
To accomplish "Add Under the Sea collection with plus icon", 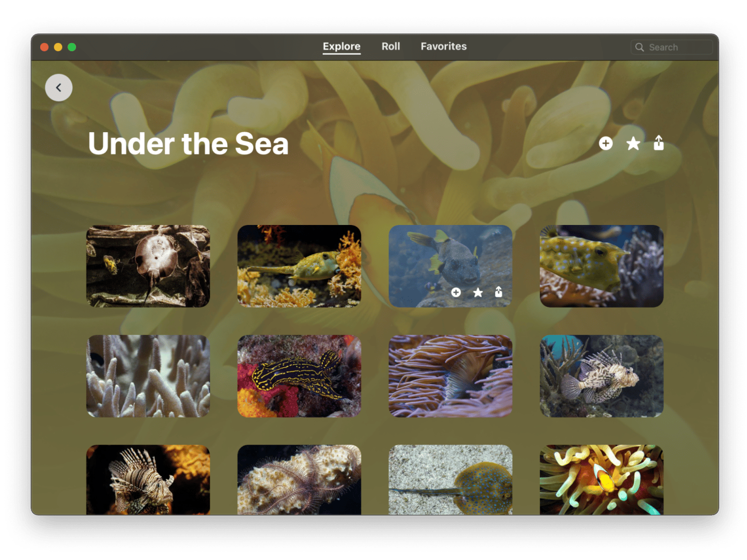I will tap(606, 143).
